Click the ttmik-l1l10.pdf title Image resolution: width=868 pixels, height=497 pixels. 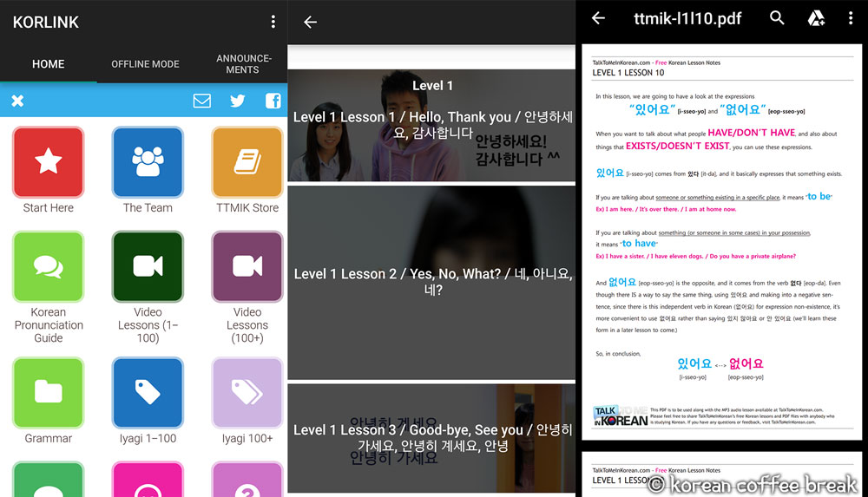(x=687, y=19)
